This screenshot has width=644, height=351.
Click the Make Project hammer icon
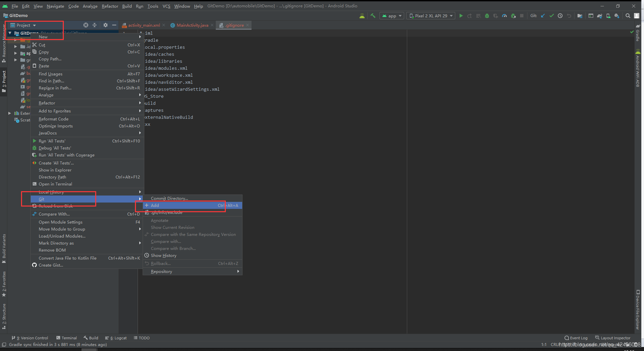coord(373,16)
